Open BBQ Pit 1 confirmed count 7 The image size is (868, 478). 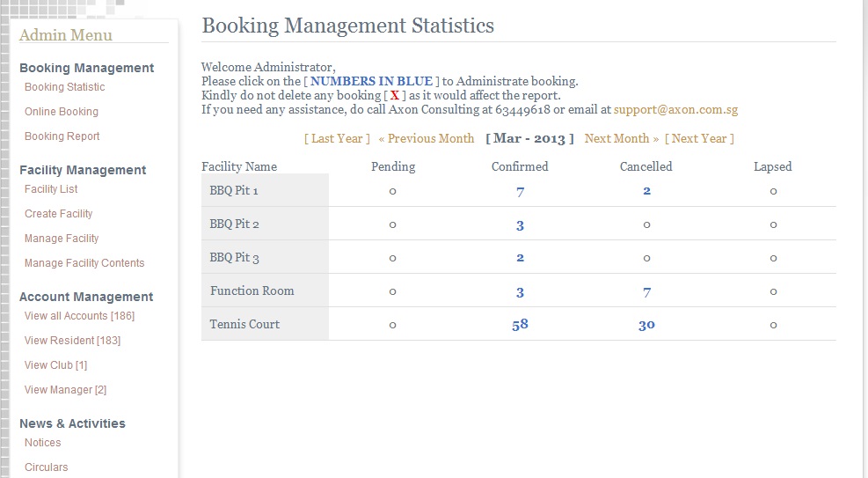pyautogui.click(x=520, y=192)
